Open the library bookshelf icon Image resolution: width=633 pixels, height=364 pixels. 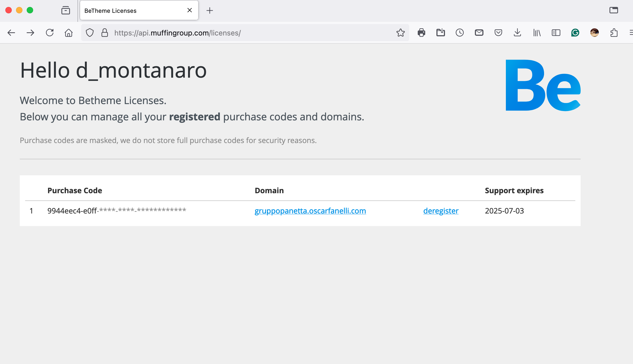click(x=537, y=33)
